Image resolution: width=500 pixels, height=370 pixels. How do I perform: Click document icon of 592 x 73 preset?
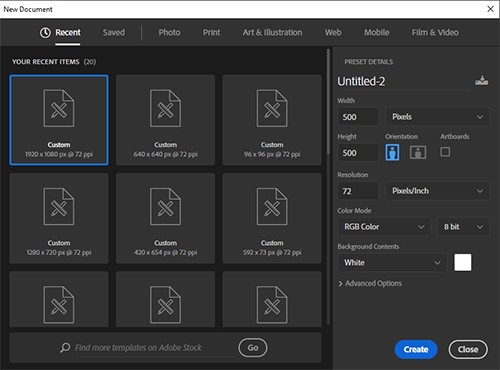272,207
